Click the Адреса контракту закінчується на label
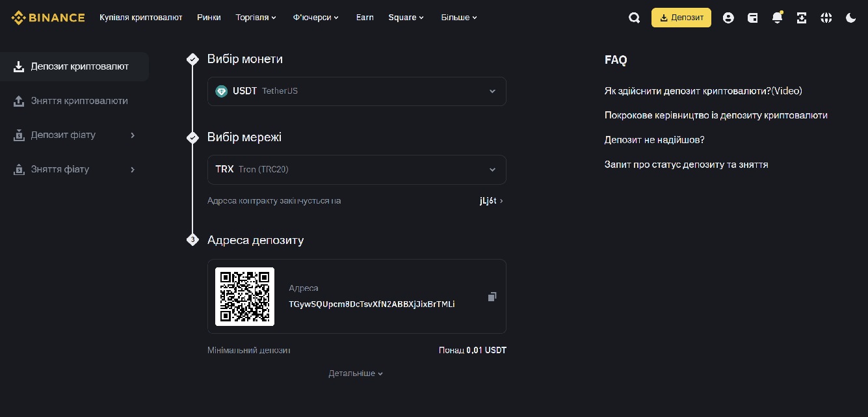 [274, 201]
